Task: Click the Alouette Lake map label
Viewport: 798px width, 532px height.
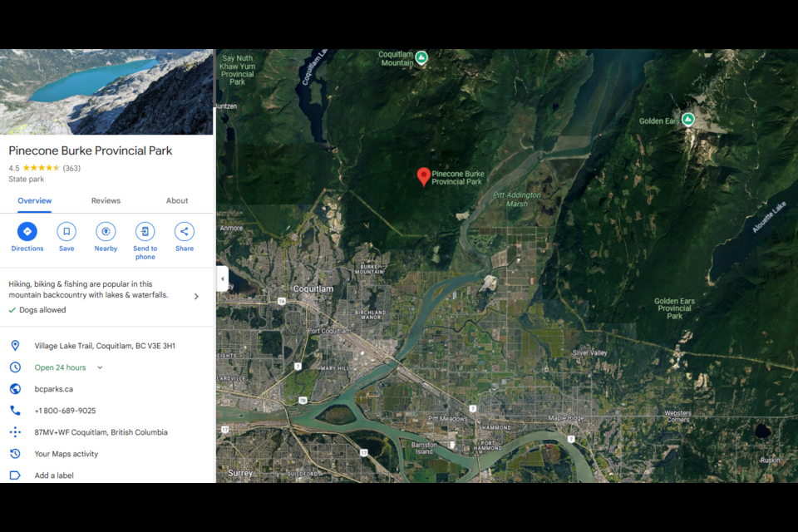Action: coord(769,218)
